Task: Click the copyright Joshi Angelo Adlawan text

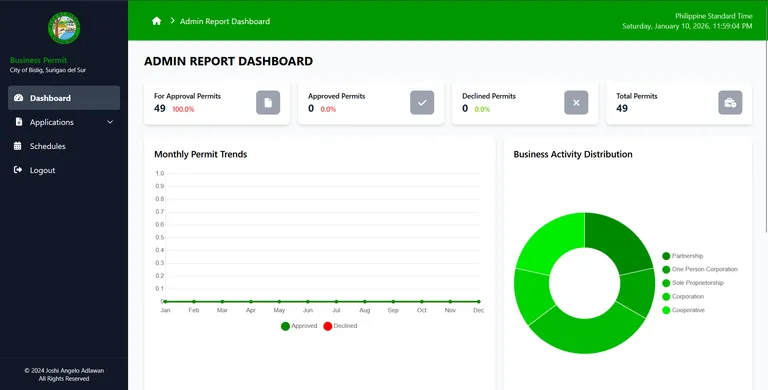Action: [x=64, y=371]
